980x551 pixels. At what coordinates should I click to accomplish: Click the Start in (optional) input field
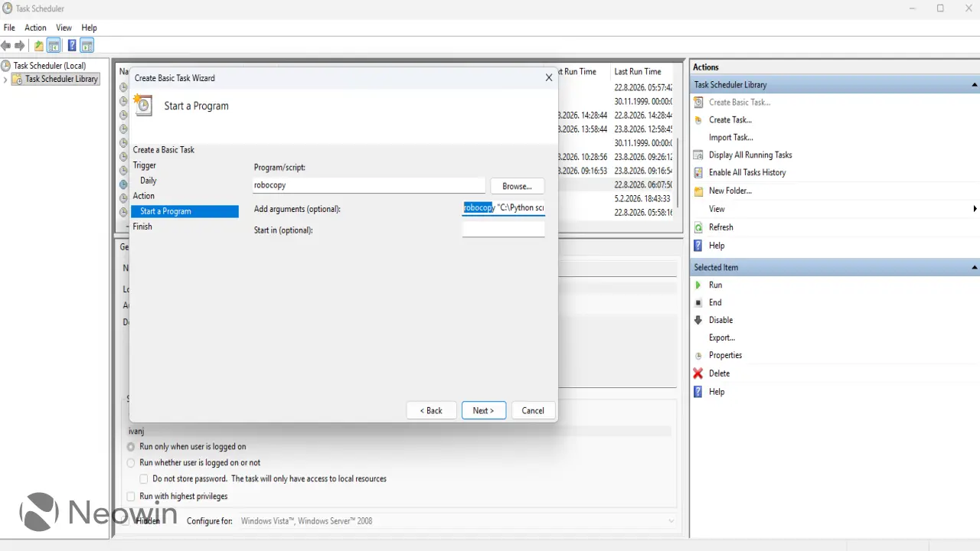[504, 230]
